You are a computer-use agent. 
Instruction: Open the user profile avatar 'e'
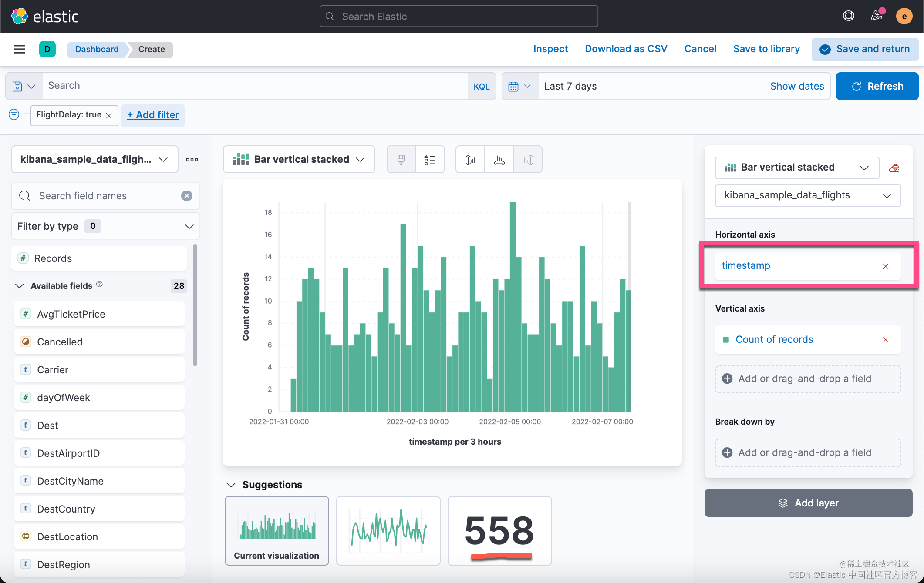904,16
